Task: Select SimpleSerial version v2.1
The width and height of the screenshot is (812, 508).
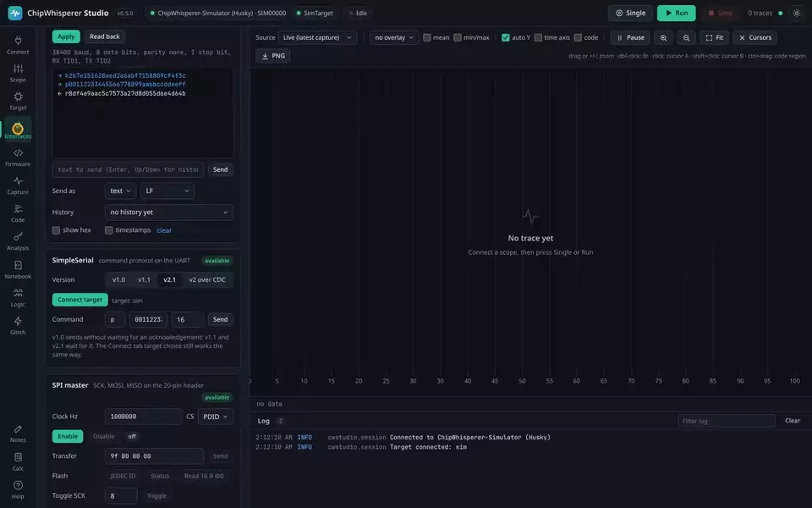Action: (169, 279)
